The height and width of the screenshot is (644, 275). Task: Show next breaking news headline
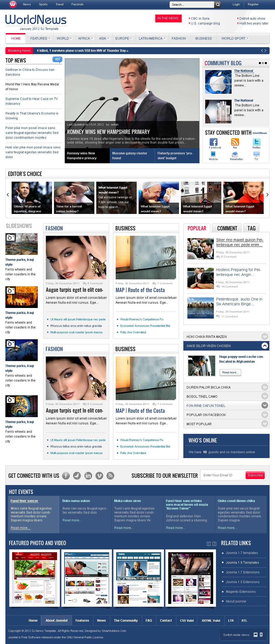pyautogui.click(x=265, y=51)
